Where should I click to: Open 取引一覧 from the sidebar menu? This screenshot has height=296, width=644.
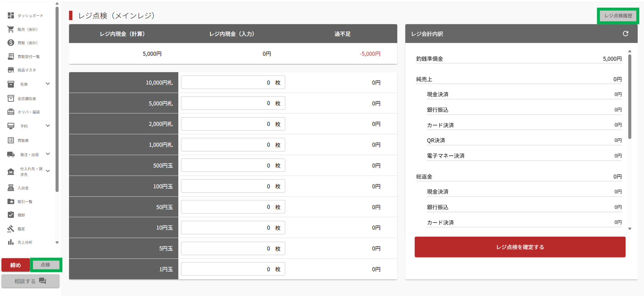[25, 202]
